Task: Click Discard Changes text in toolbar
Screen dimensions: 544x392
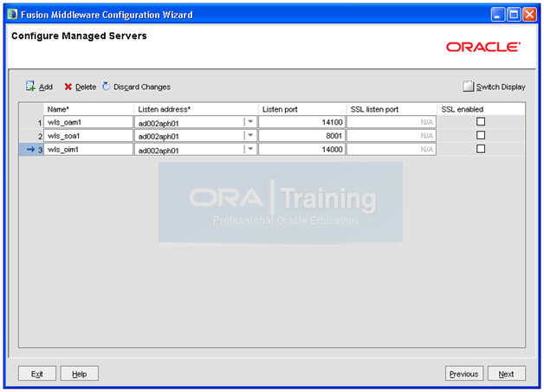Action: [x=142, y=87]
